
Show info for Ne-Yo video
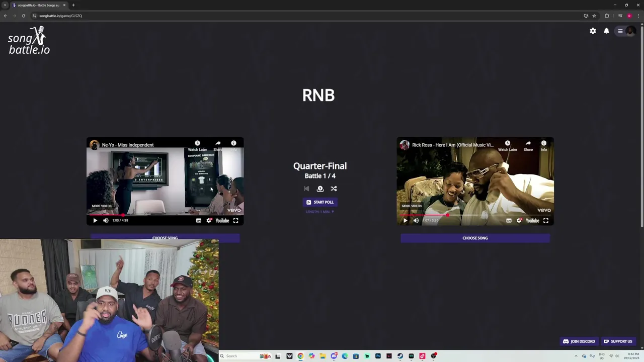point(233,146)
